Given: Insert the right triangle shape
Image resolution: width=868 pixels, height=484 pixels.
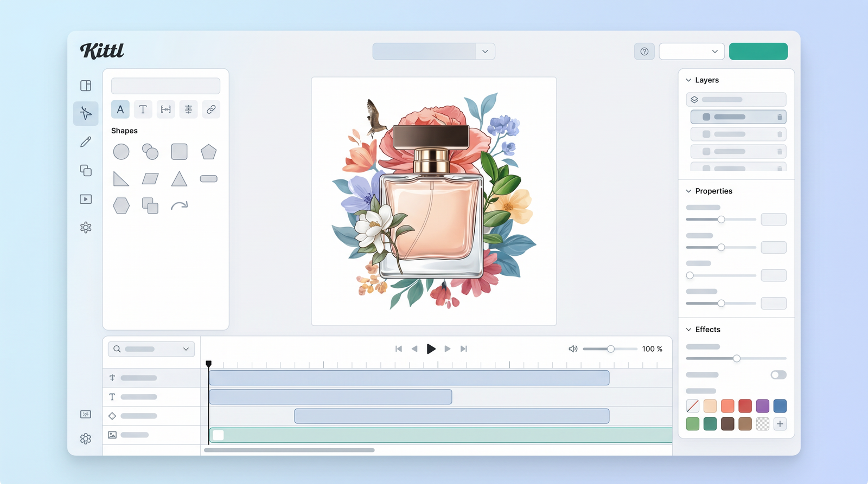Looking at the screenshot, I should coord(121,179).
